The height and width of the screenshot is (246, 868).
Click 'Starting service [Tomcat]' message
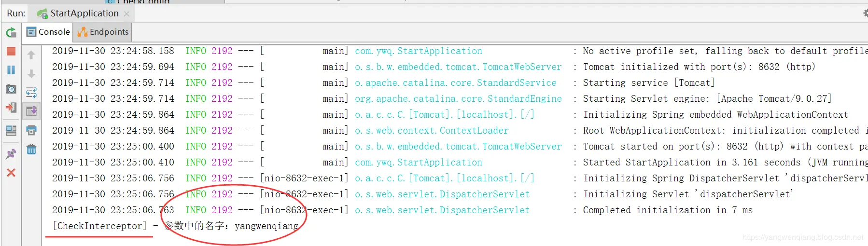point(649,82)
